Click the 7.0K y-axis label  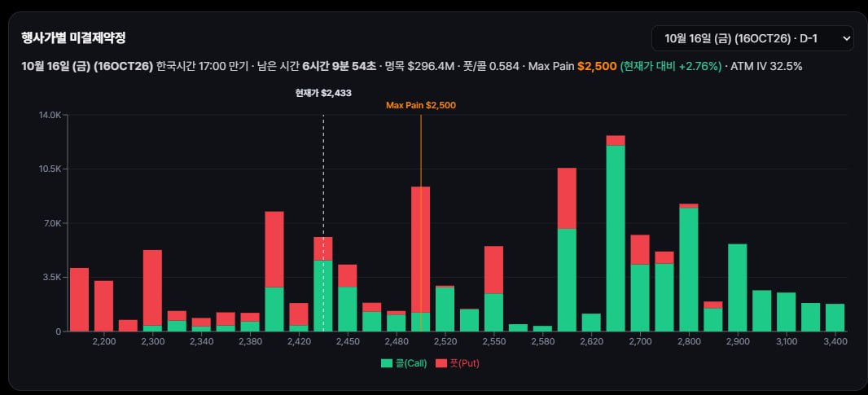pyautogui.click(x=51, y=223)
